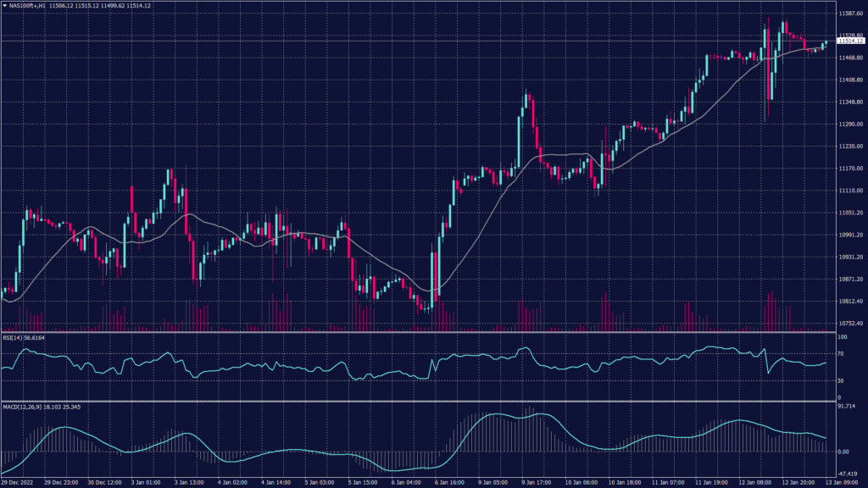Click the divider between RSI and MACD panels

(415, 402)
